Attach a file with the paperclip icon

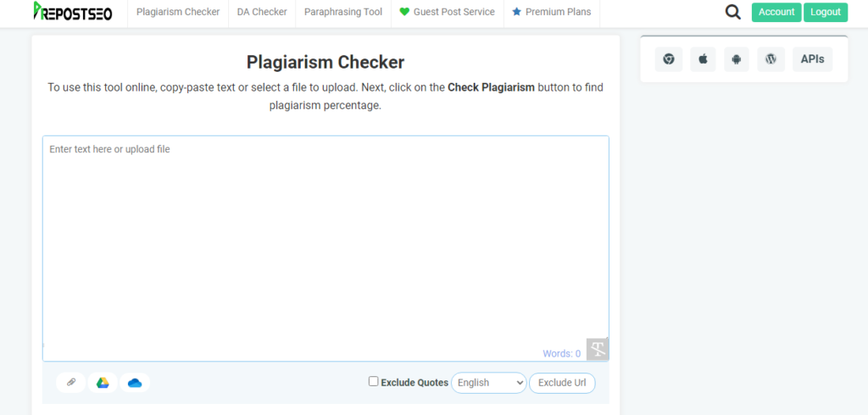click(71, 383)
